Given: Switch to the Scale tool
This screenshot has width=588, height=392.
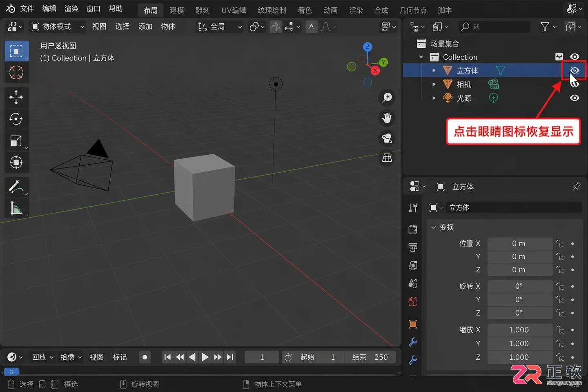Looking at the screenshot, I should click(x=16, y=141).
